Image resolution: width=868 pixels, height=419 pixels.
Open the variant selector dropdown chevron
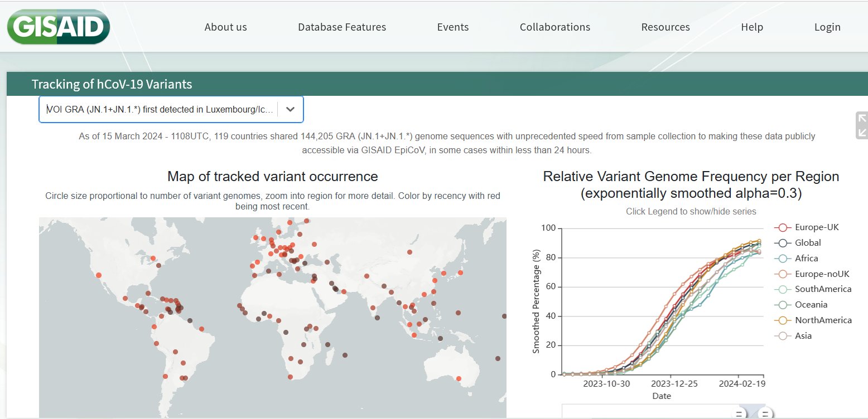[x=290, y=109]
